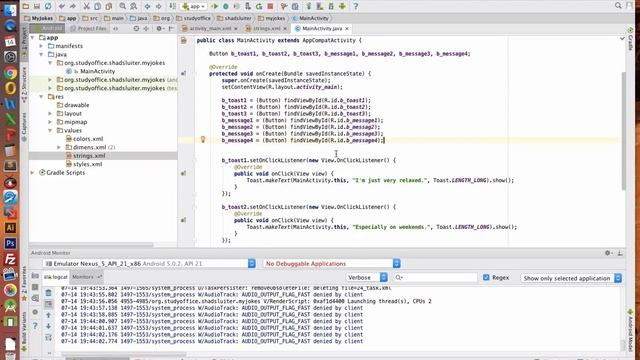The height and width of the screenshot is (360, 640).
Task: Click the Android Monitor help question icon
Action: tap(35, 326)
